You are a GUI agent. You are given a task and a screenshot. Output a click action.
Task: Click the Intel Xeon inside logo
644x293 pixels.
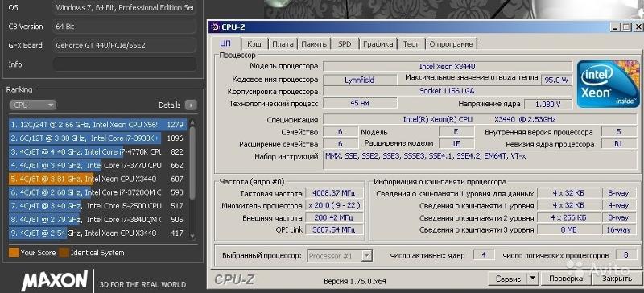coord(608,85)
